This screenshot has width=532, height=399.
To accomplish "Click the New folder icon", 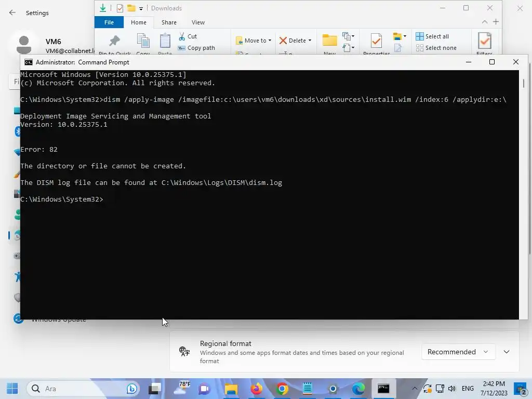I will click(329, 40).
